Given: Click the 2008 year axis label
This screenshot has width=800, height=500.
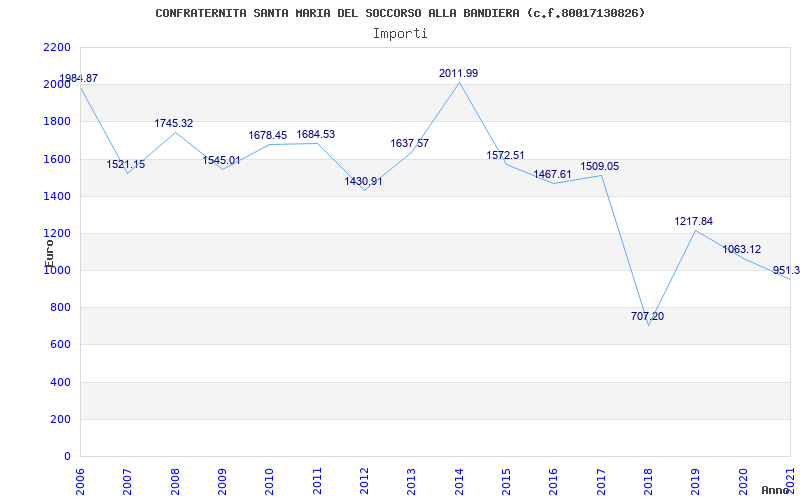Looking at the screenshot, I should tap(175, 481).
